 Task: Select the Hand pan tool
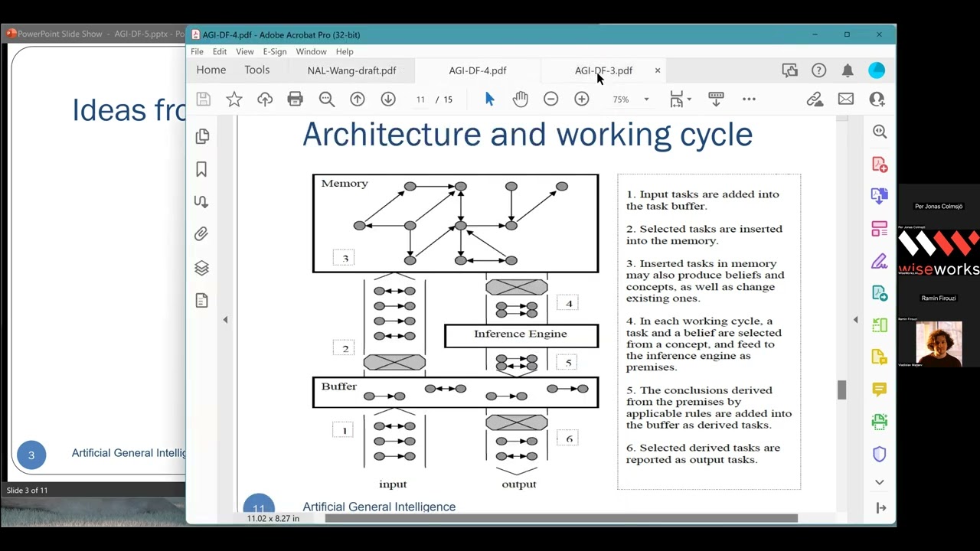pyautogui.click(x=521, y=99)
